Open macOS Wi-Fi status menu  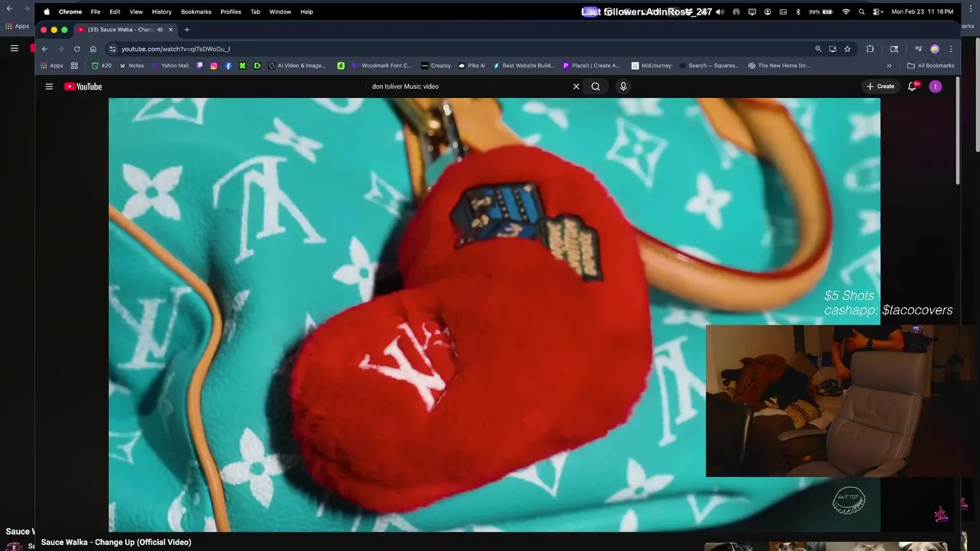coord(846,11)
